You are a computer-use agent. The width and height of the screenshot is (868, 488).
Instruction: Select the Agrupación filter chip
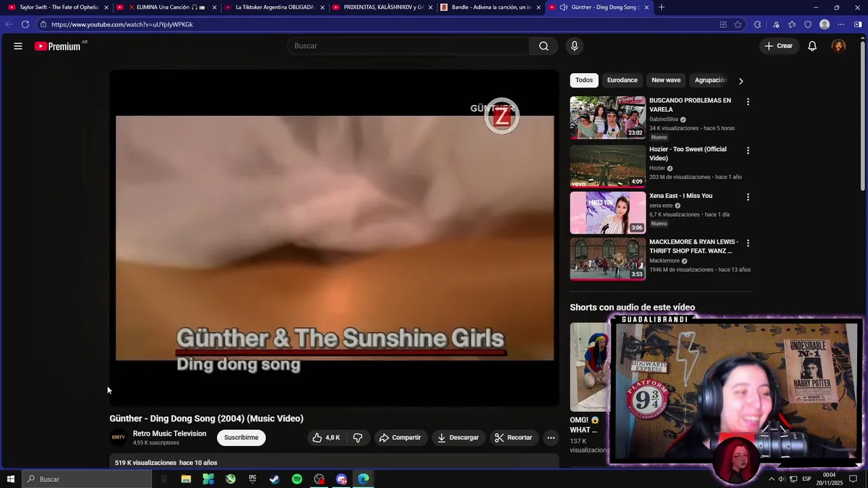click(x=711, y=80)
